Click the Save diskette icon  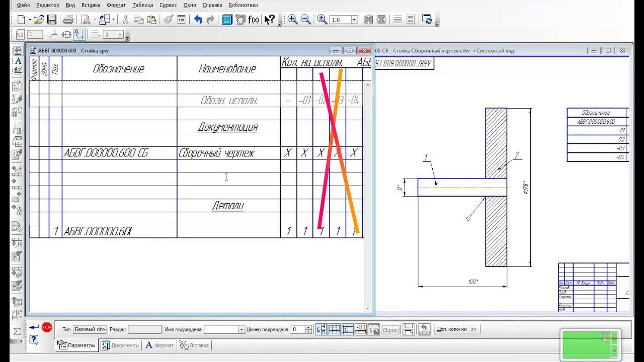pos(52,20)
